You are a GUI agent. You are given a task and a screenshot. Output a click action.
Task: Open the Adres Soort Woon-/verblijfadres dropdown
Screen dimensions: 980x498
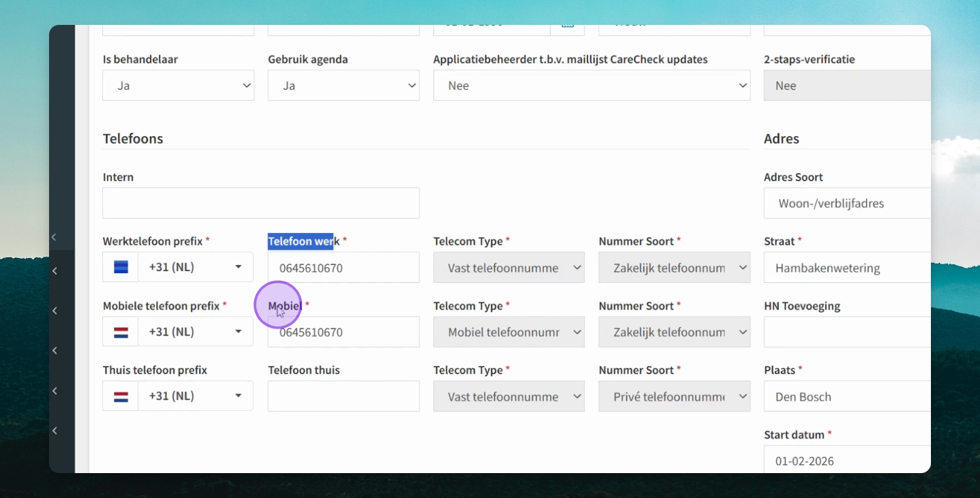[x=847, y=203]
